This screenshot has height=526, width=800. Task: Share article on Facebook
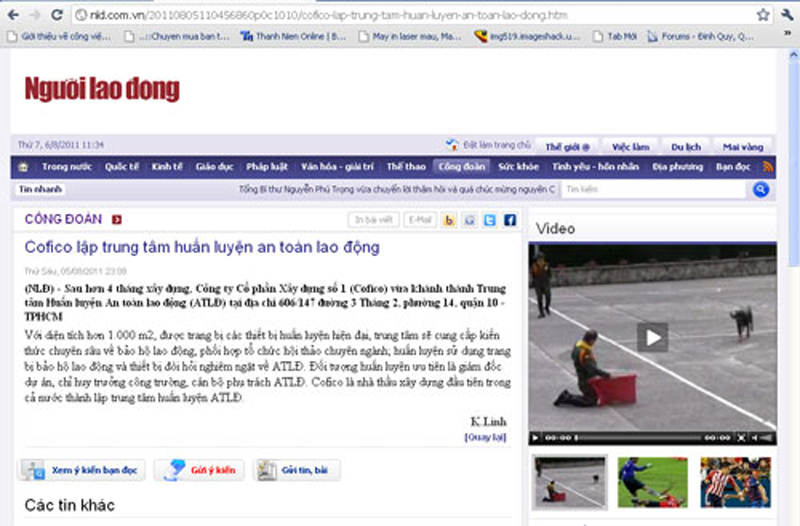(509, 220)
